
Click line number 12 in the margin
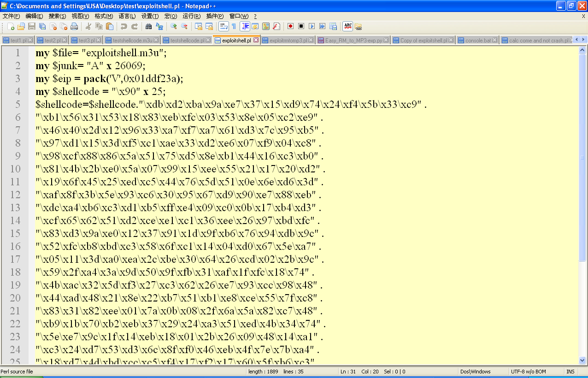point(15,195)
